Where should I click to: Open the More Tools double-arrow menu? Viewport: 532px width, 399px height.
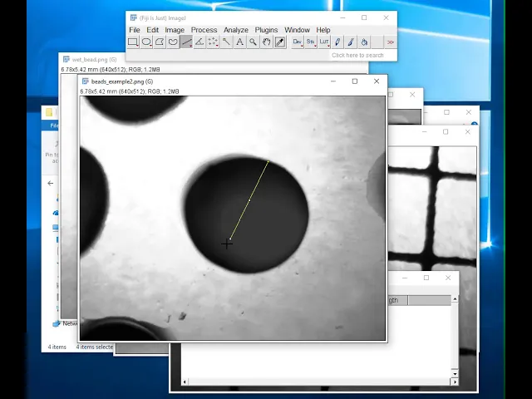[x=391, y=42]
